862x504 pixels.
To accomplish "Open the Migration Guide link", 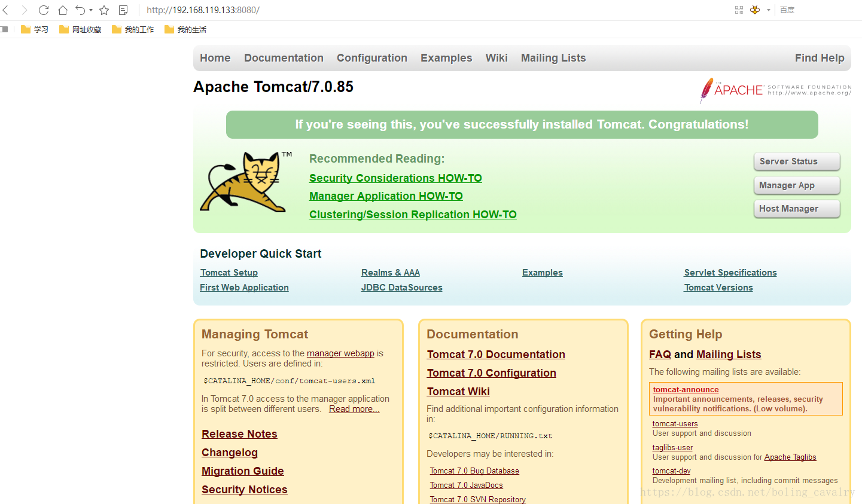I will 243,471.
